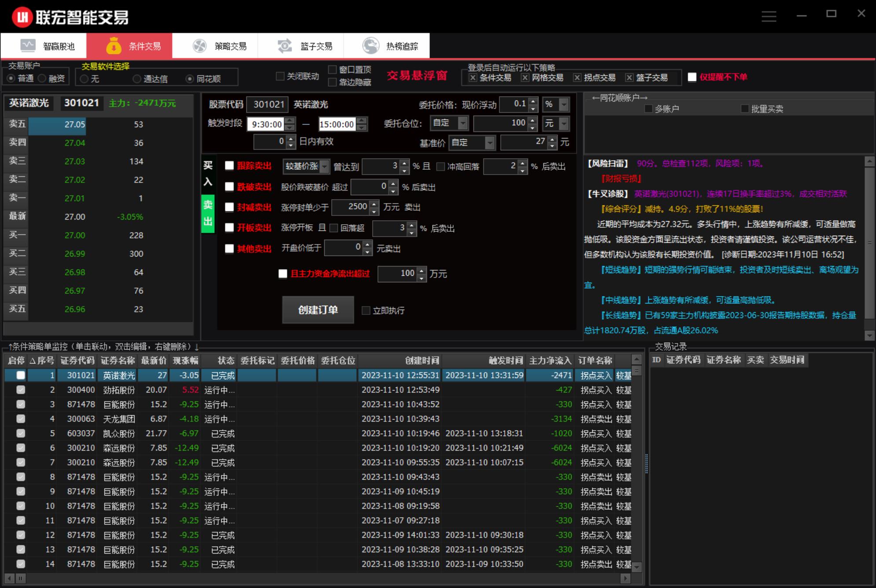This screenshot has width=876, height=588.
Task: Click the 日内有效 spinner value
Action: [x=270, y=142]
